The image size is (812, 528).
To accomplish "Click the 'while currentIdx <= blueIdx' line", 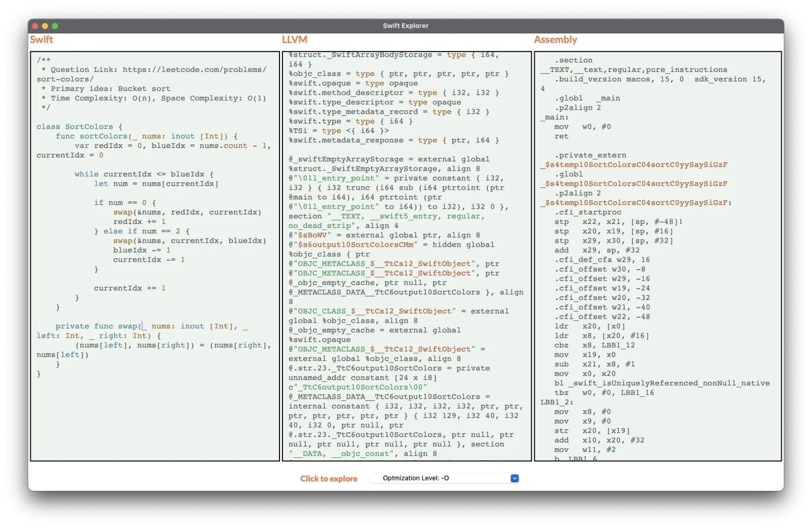I will tap(143, 174).
